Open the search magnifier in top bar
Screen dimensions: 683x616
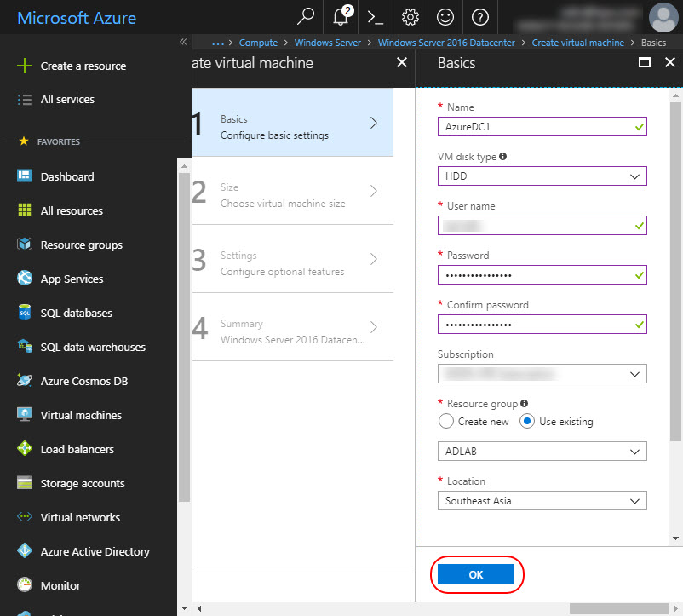[x=306, y=16]
